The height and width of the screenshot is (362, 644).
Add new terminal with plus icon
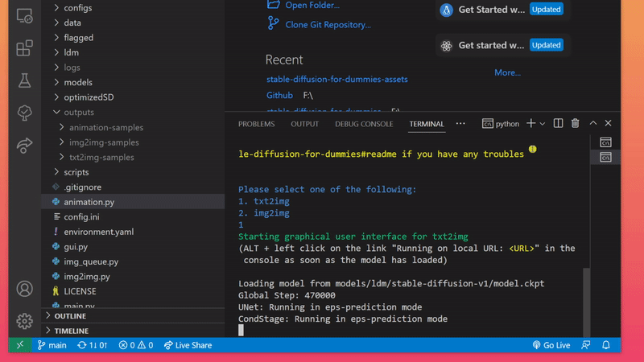(x=530, y=123)
